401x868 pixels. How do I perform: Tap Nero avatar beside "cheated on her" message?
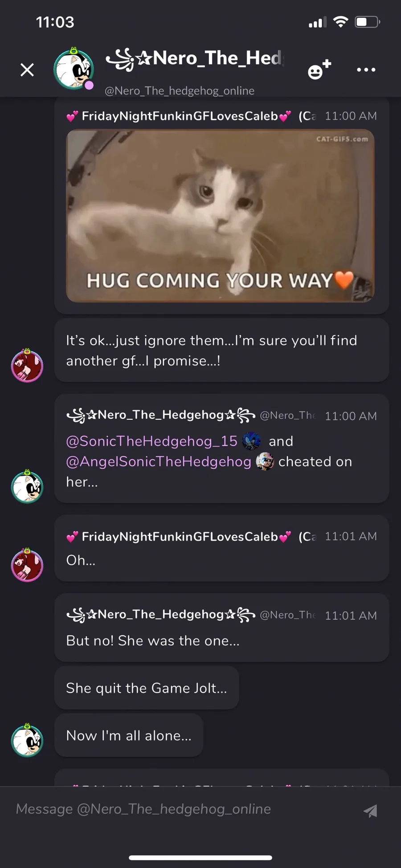(27, 487)
